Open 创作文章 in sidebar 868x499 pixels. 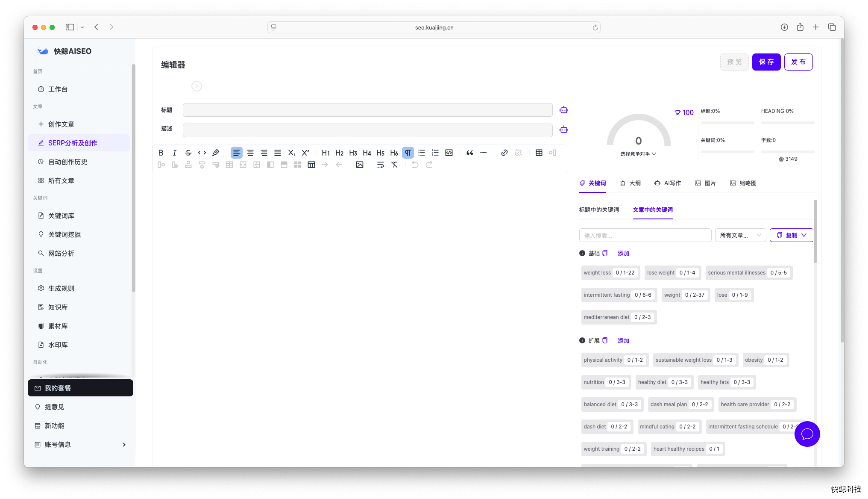point(79,124)
